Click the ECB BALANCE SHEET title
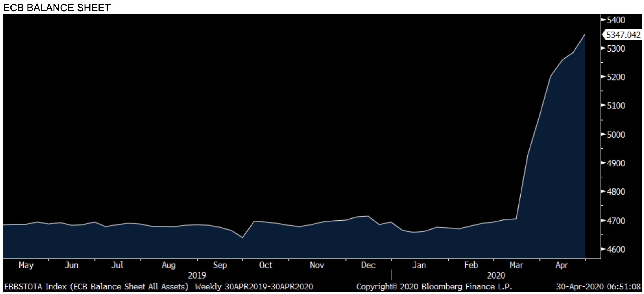This screenshot has height=294, width=644. coord(57,8)
